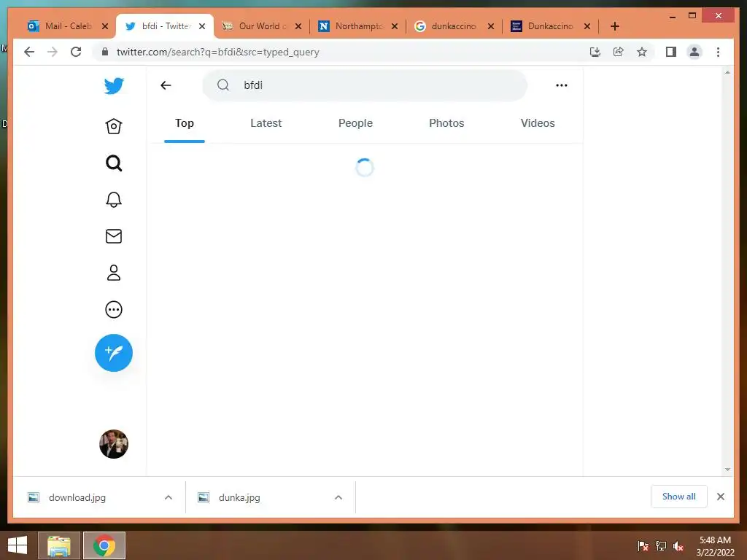Open Twitter Home icon in sidebar
Screen dimensions: 747x560
113,126
